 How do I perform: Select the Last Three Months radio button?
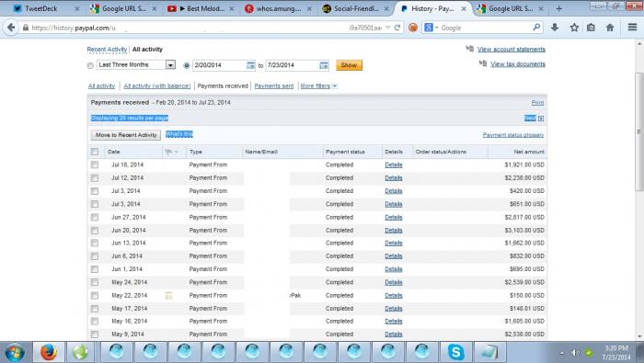[90, 65]
